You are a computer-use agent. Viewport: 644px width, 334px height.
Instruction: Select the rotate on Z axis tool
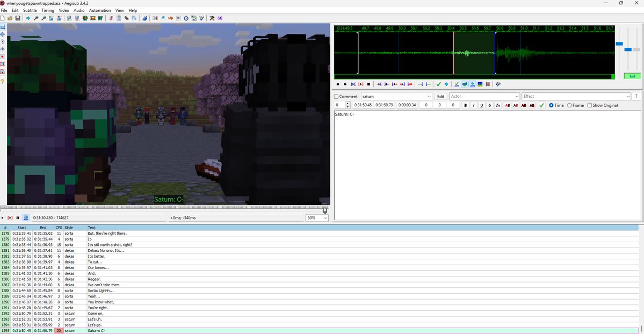(3, 41)
